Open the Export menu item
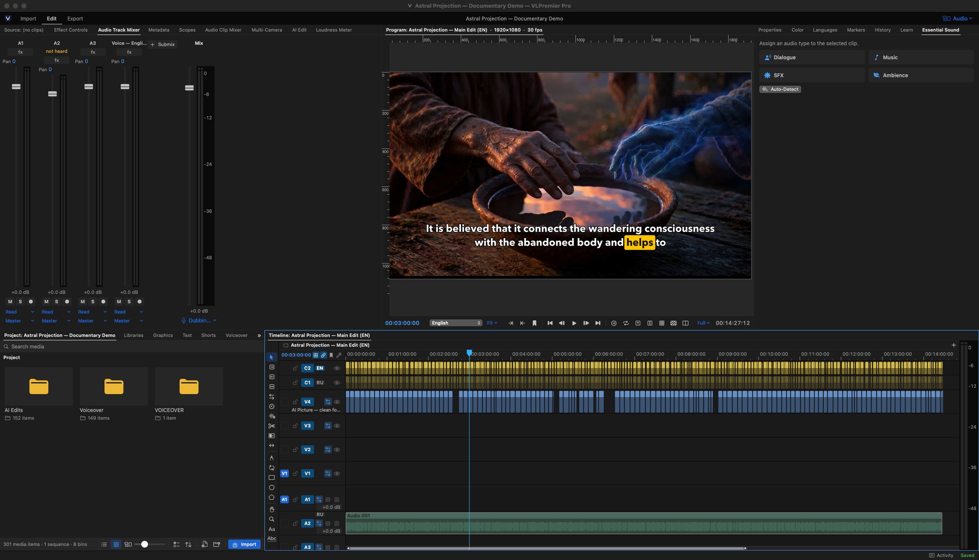This screenshot has width=979, height=560. coord(75,18)
